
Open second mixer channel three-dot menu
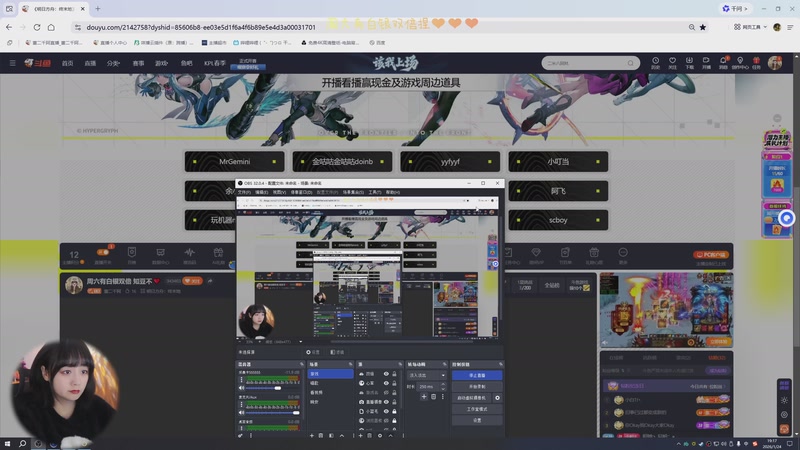pyautogui.click(x=241, y=404)
